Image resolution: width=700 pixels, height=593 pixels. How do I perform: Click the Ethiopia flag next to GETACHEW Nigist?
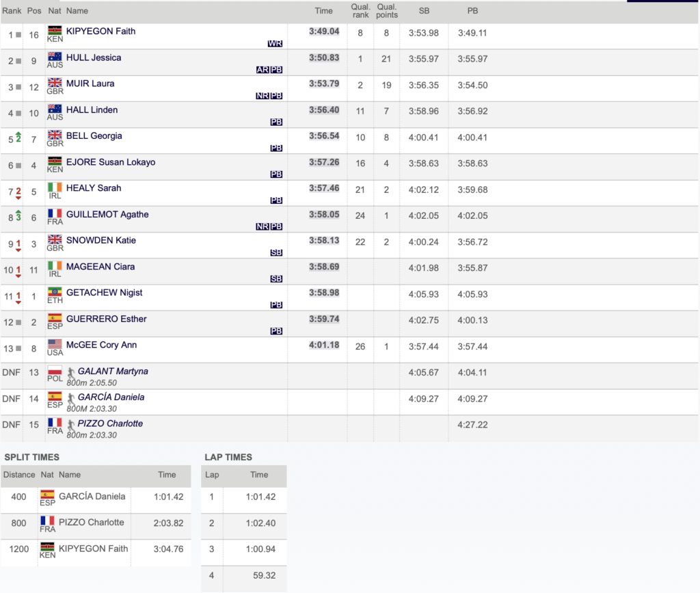(55, 292)
